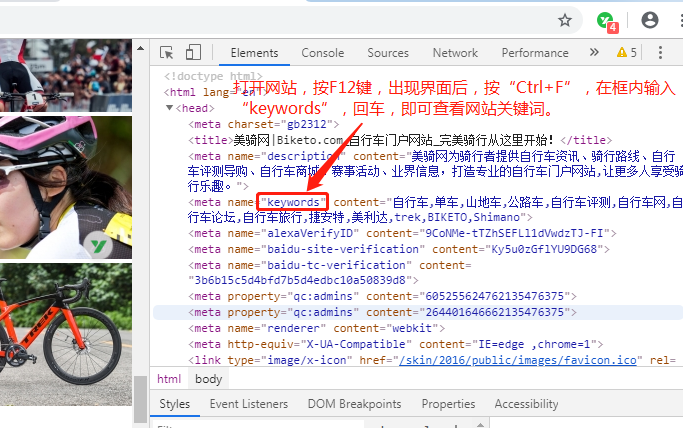This screenshot has width=683, height=428.
Task: Open the green extension icon with badge 4
Action: pyautogui.click(x=607, y=22)
